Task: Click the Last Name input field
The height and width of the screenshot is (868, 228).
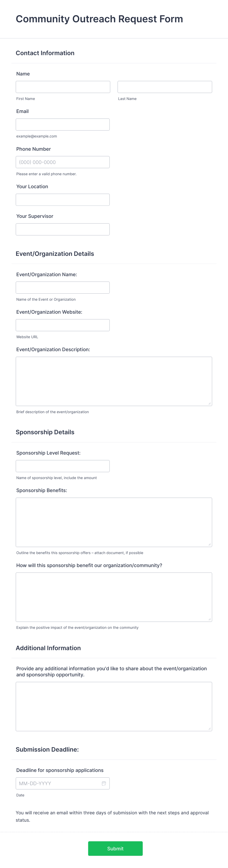Action: [165, 87]
